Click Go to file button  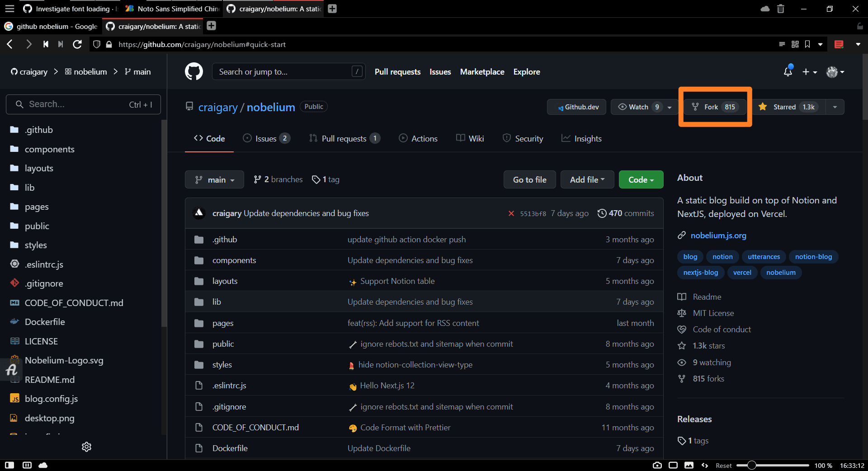click(x=530, y=179)
